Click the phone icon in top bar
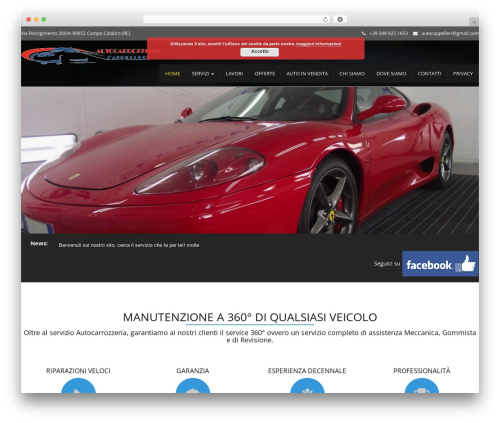 (364, 33)
